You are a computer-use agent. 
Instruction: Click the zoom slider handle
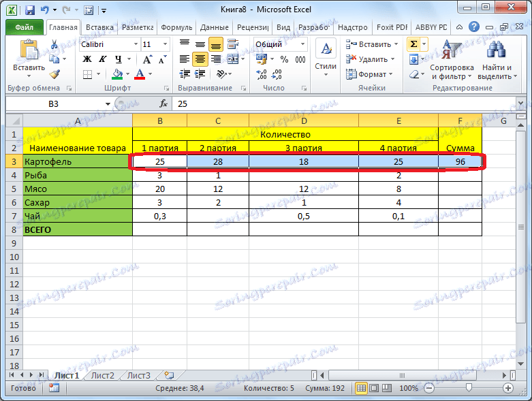[x=469, y=388]
